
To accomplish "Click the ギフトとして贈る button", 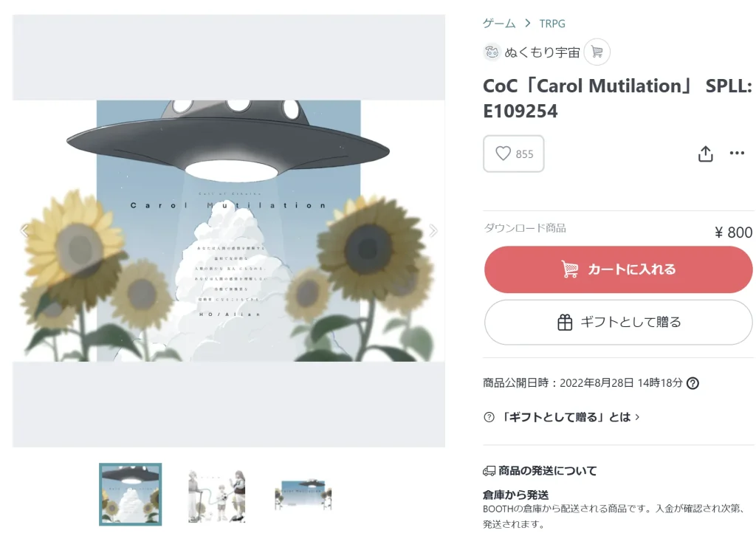I will pyautogui.click(x=618, y=322).
